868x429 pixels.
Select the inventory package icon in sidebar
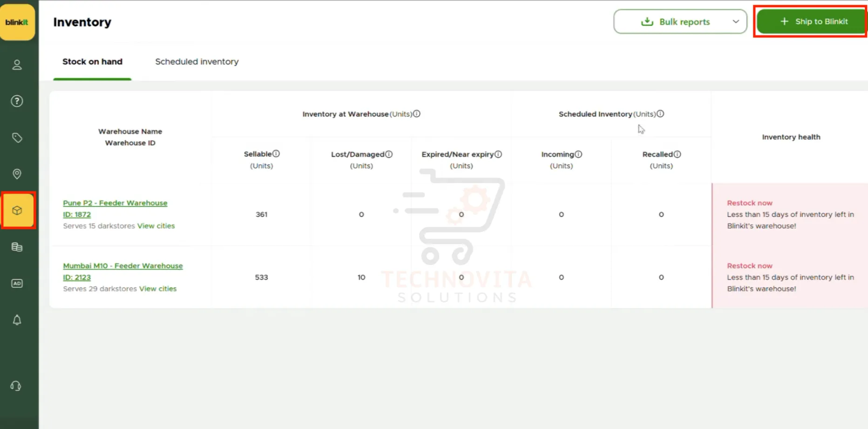point(17,211)
